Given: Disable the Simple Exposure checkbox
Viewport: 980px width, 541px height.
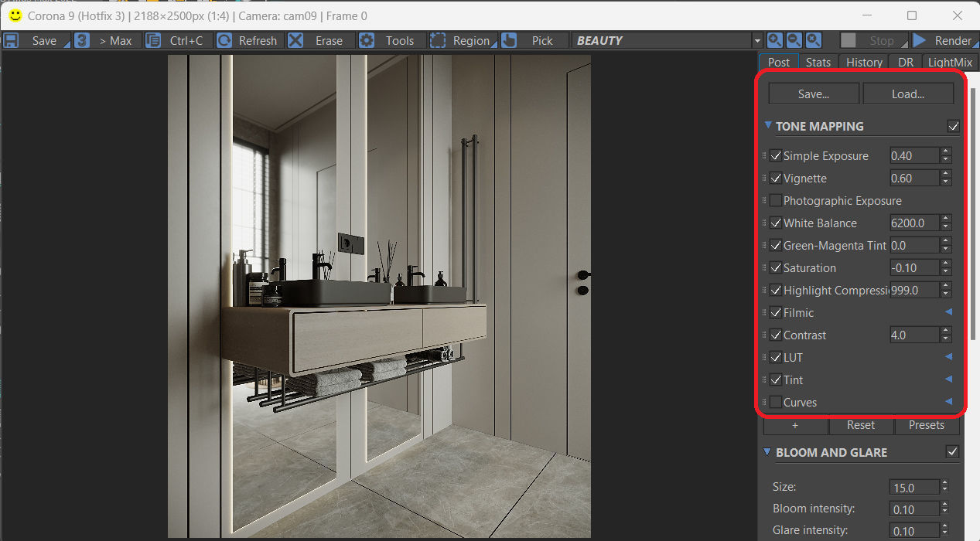Looking at the screenshot, I should click(x=776, y=156).
